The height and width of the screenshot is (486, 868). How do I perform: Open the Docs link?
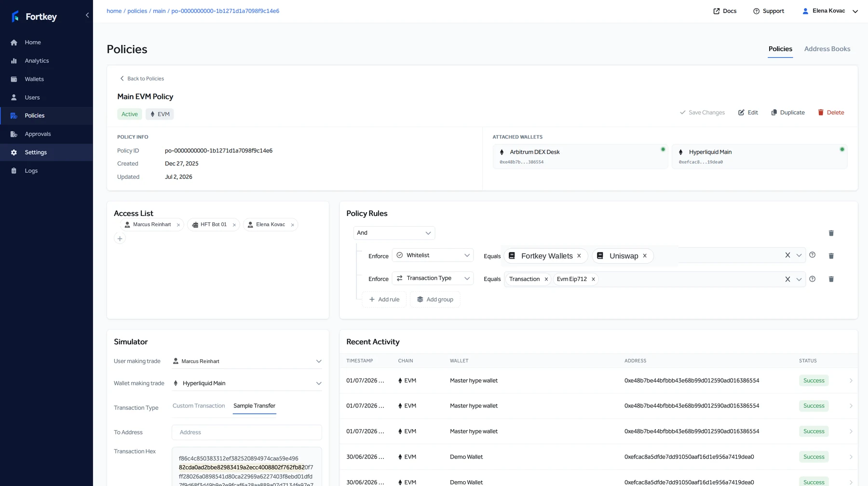725,11
